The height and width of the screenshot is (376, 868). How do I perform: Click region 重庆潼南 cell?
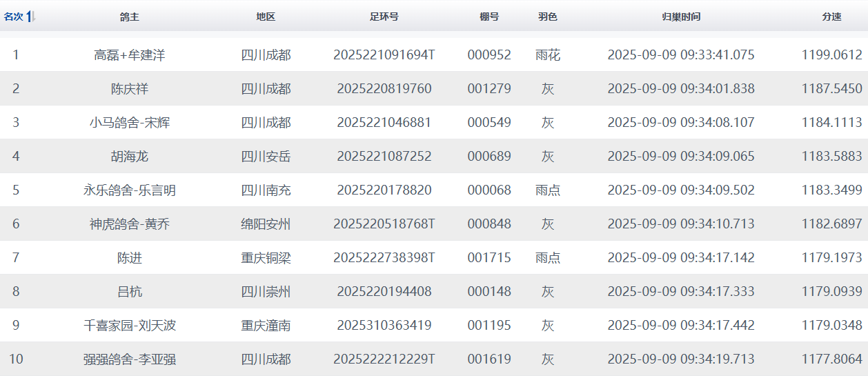[266, 326]
